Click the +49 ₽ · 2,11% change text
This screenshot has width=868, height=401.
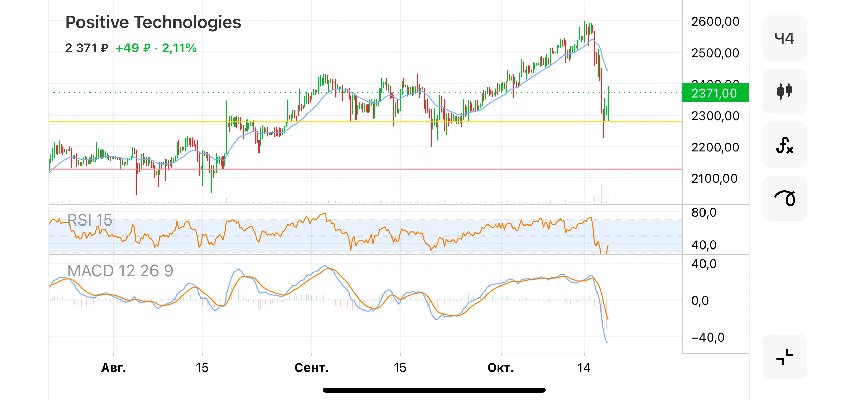click(156, 48)
